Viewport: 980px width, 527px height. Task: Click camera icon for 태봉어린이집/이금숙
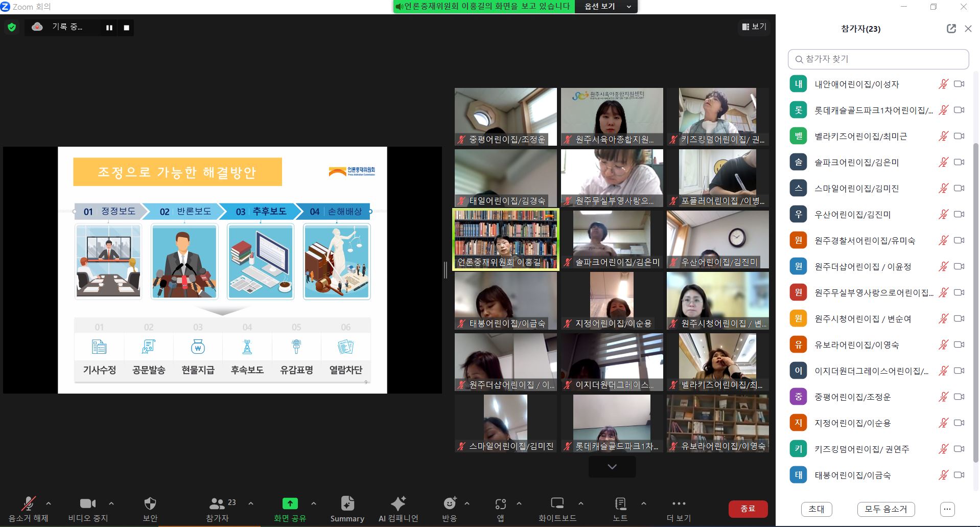[x=959, y=475]
